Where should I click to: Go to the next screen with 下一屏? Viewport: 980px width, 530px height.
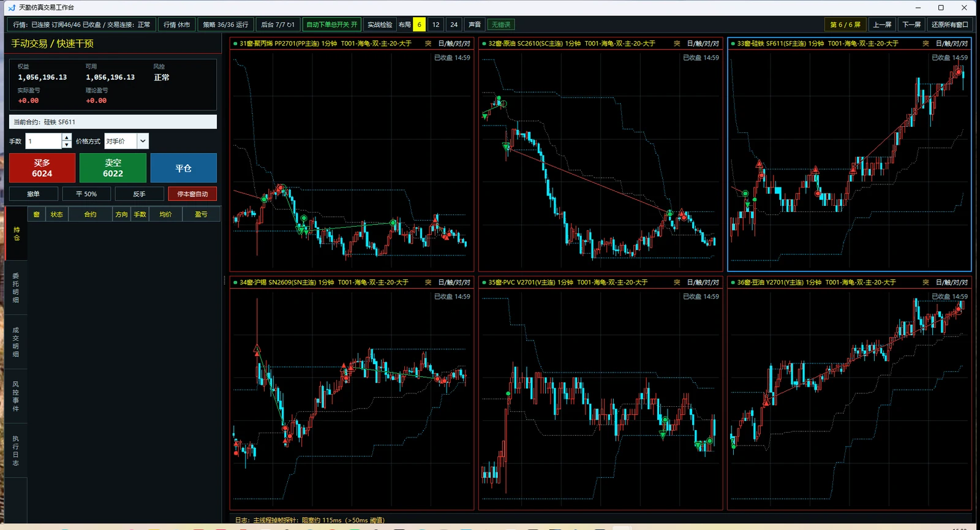[911, 25]
